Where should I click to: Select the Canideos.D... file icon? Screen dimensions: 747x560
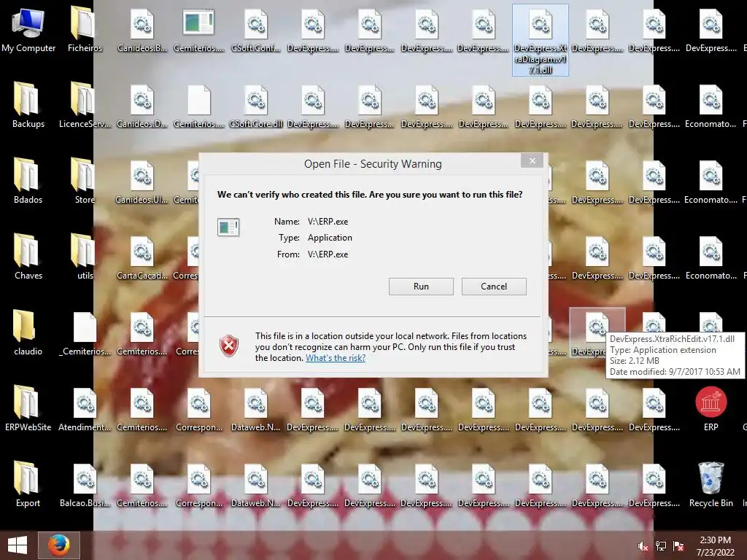point(142,105)
